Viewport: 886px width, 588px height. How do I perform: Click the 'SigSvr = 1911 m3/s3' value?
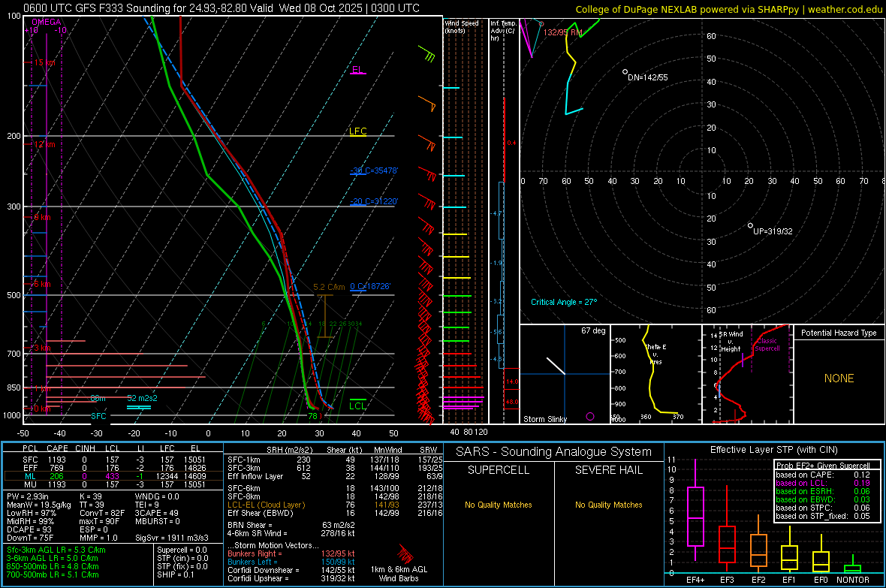pos(171,538)
